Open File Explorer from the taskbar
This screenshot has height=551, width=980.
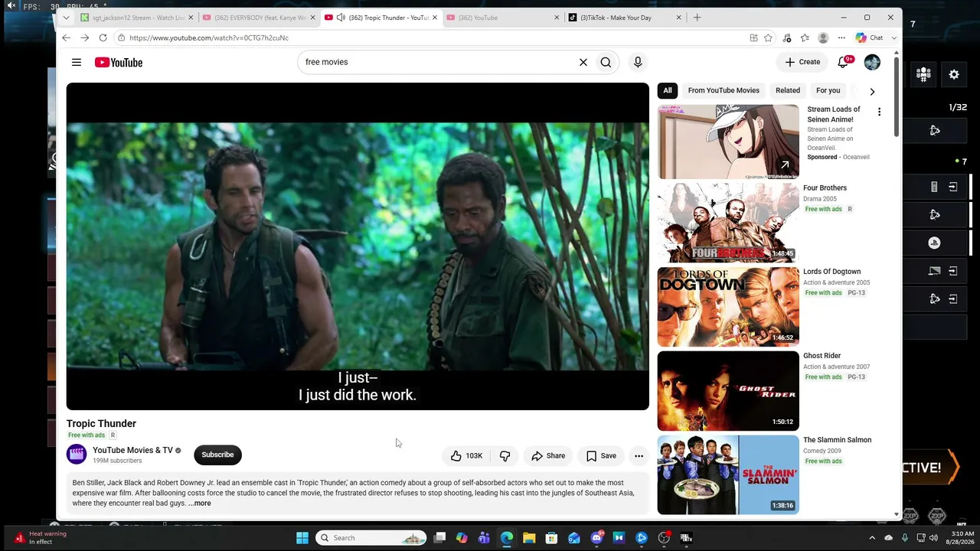529,538
